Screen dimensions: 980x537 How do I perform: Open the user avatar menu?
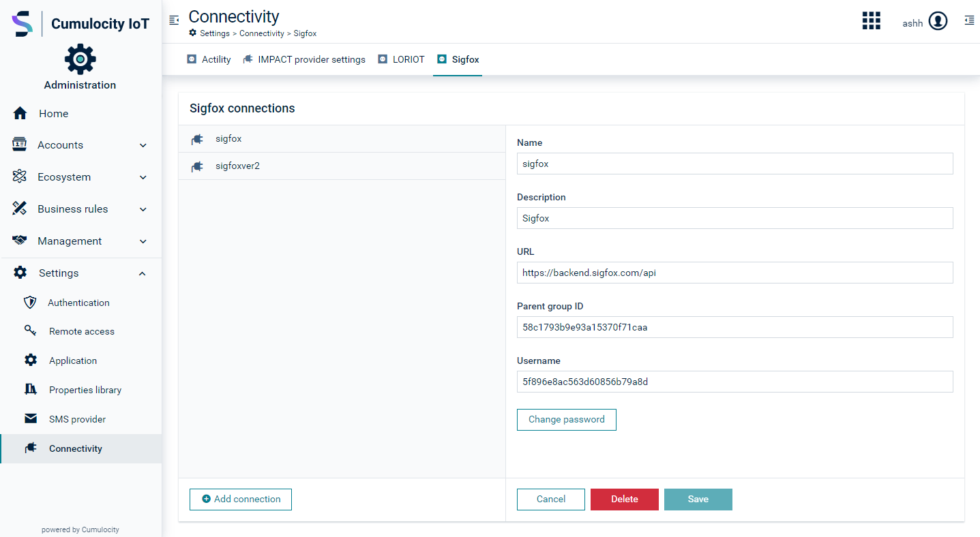pyautogui.click(x=938, y=22)
